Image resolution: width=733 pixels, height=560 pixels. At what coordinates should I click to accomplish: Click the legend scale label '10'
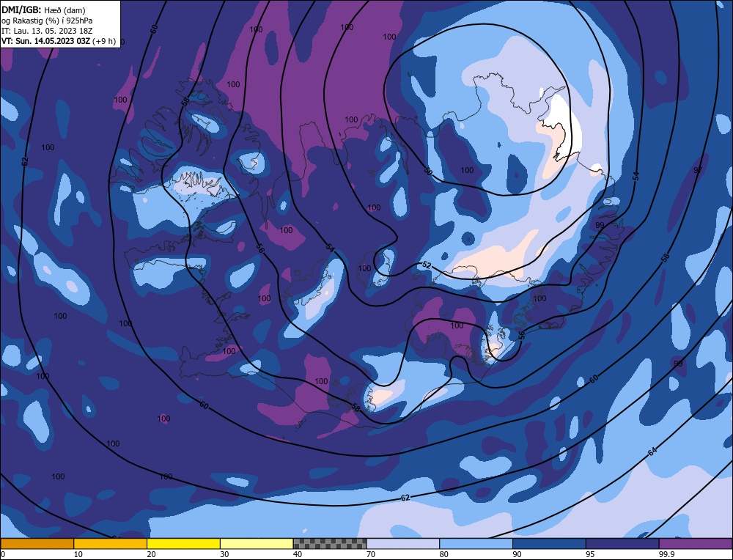78,554
